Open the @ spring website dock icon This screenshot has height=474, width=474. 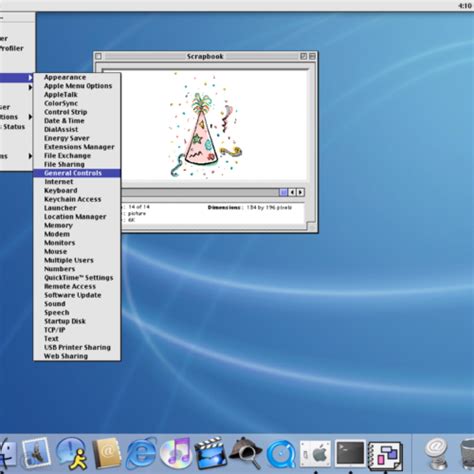(437, 454)
